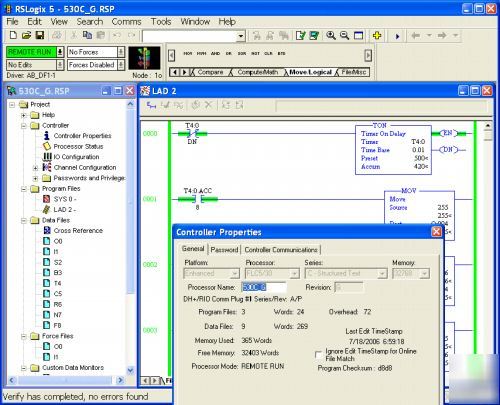Collapse the Controller folder
The width and height of the screenshot is (500, 405).
click(x=24, y=126)
